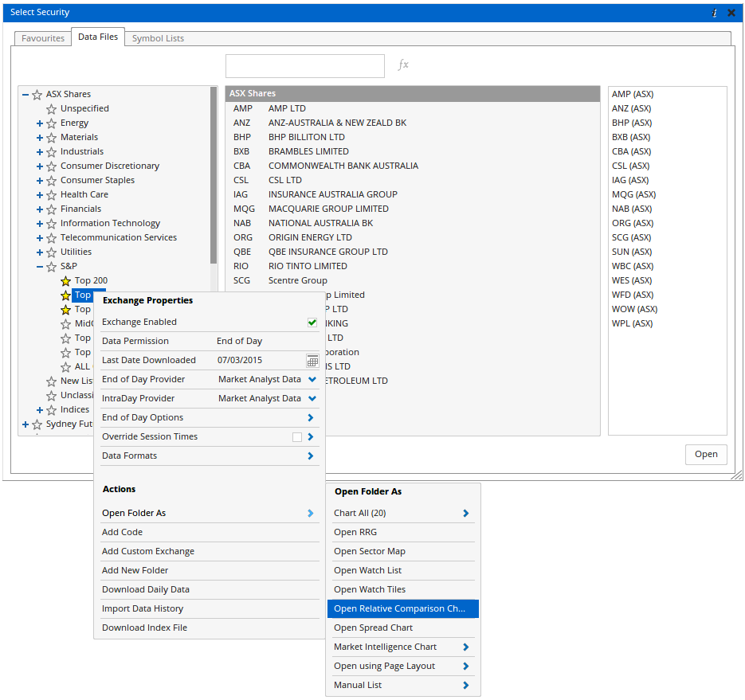This screenshot has height=700, width=745.
Task: Toggle favourite star for Unspecified
Action: tap(51, 109)
